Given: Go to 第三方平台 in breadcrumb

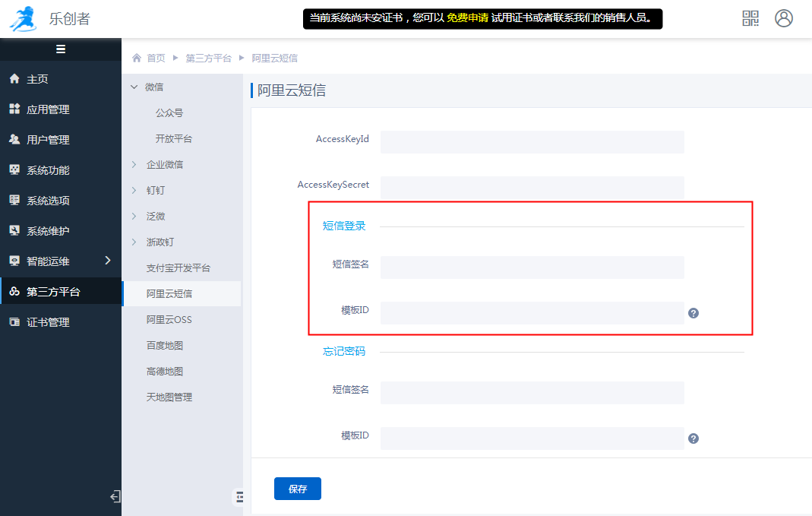Looking at the screenshot, I should tap(208, 58).
